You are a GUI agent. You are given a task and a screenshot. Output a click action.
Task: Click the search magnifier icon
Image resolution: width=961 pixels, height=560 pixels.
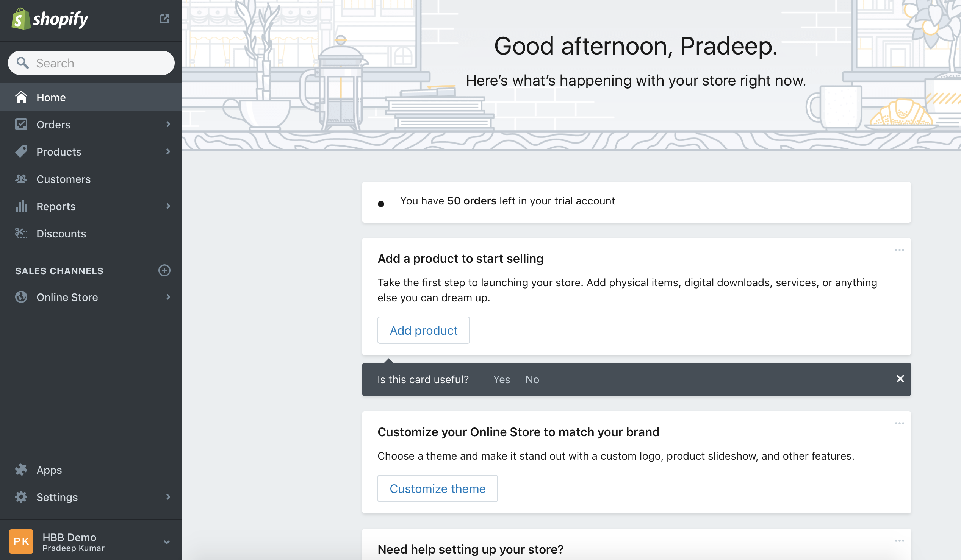[x=23, y=63]
